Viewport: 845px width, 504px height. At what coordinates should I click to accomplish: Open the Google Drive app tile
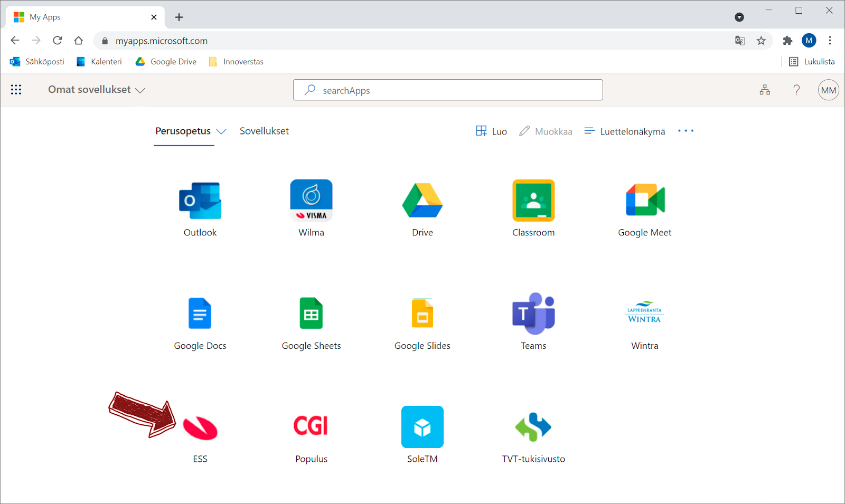[422, 208]
